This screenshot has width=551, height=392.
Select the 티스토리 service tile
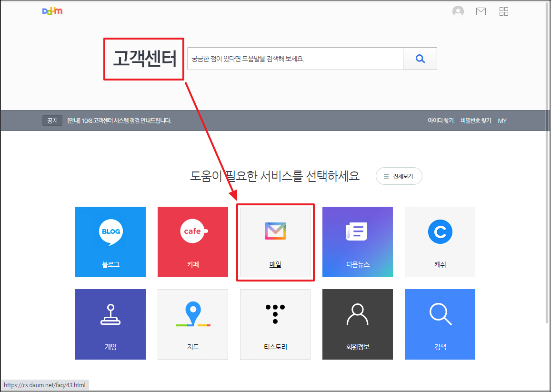(275, 324)
